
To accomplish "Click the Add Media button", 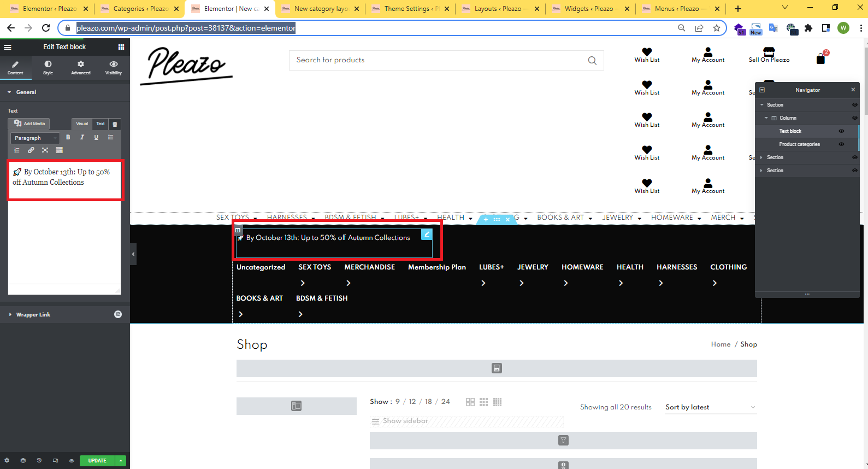I will [x=29, y=124].
